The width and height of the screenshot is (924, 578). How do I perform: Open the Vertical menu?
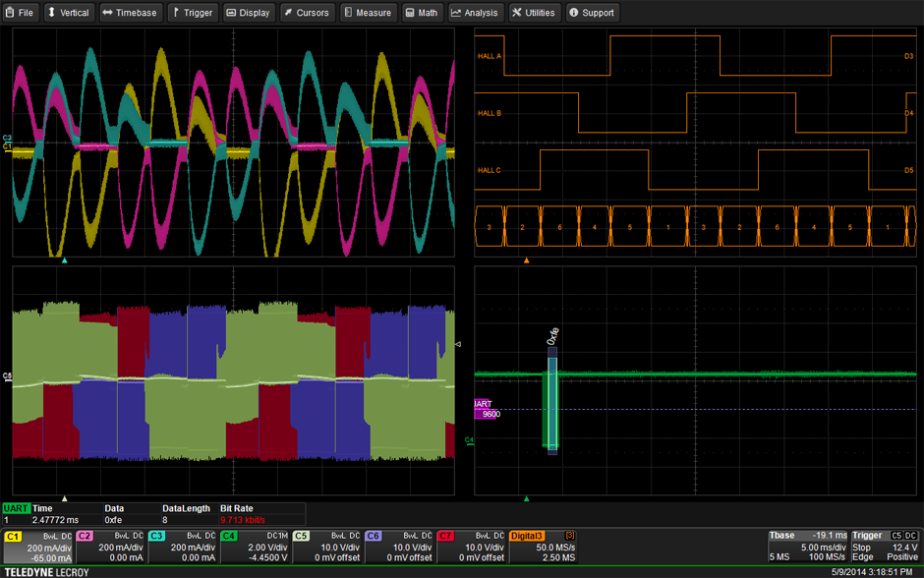point(68,13)
